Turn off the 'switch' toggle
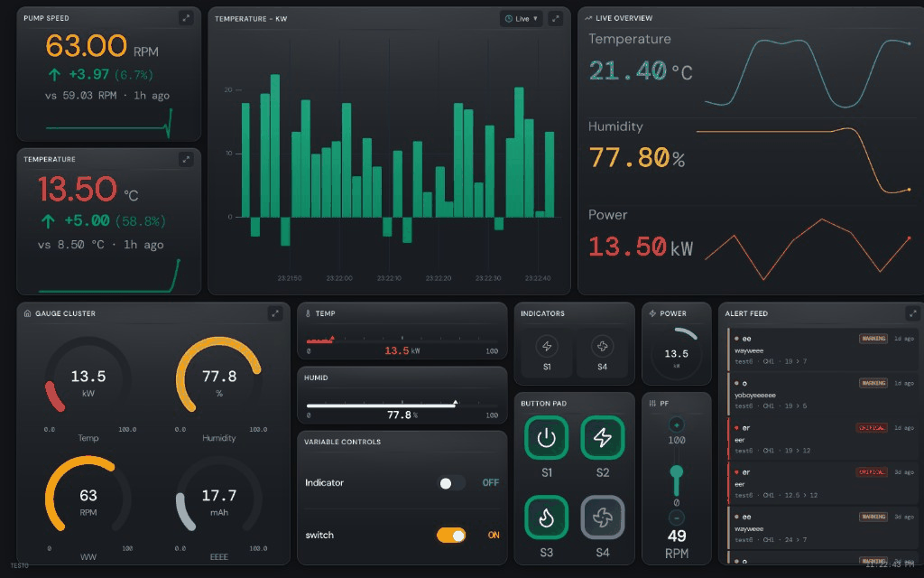924x578 pixels. pyautogui.click(x=451, y=535)
